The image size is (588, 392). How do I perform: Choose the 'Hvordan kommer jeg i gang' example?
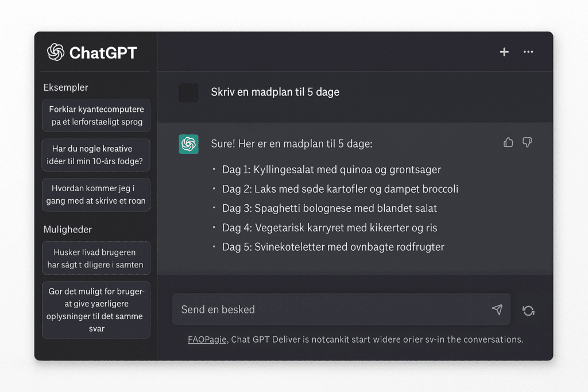(x=96, y=195)
